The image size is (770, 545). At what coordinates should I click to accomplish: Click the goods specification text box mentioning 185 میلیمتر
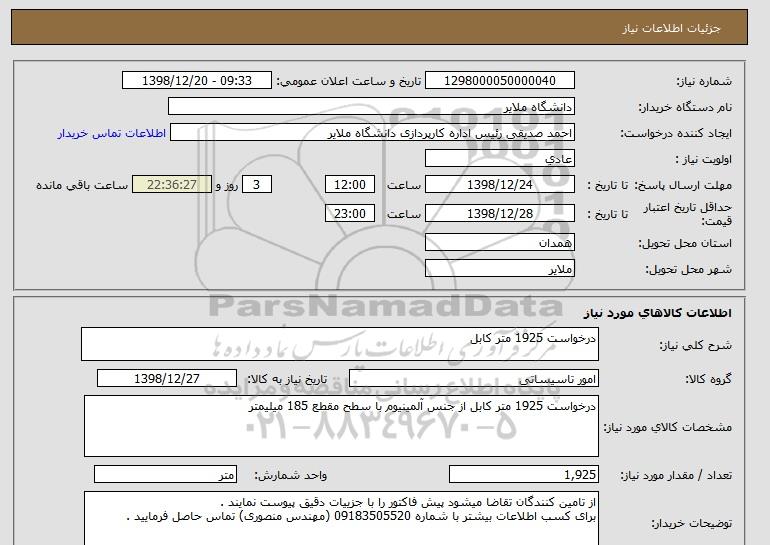point(341,426)
